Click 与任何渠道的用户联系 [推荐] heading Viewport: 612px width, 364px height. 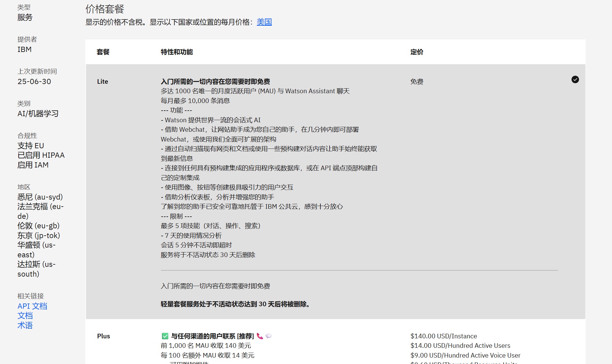212,336
